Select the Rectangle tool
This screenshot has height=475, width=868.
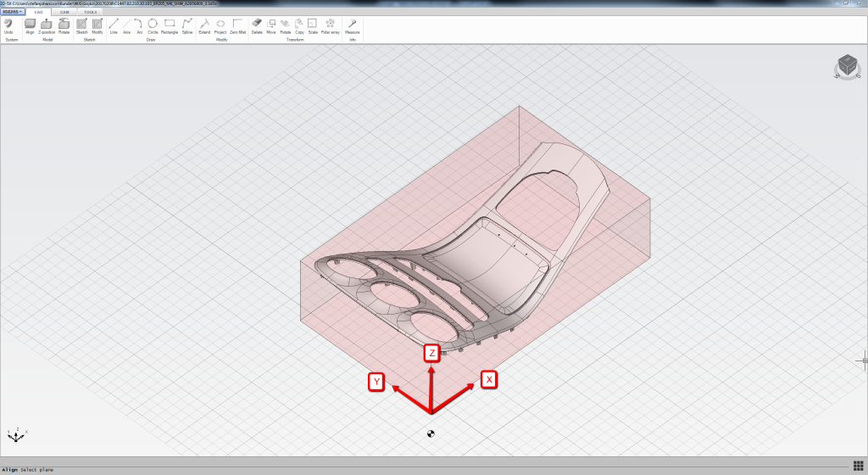click(x=170, y=26)
